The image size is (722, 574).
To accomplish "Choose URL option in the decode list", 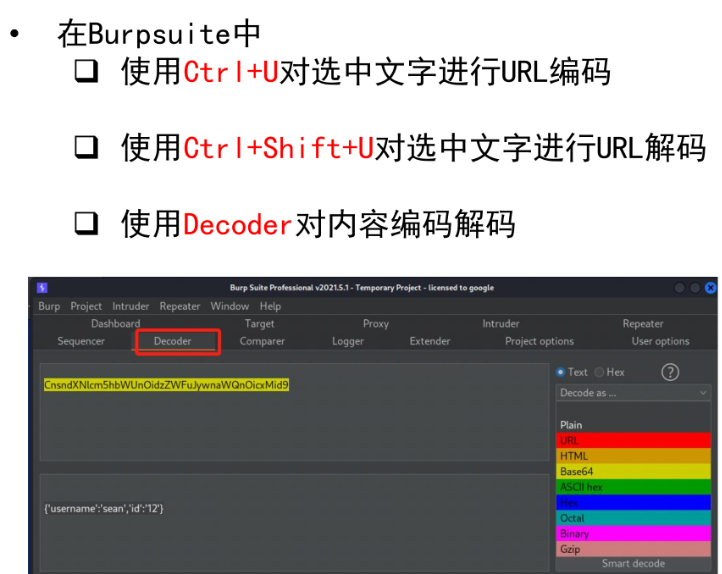I will click(x=633, y=440).
